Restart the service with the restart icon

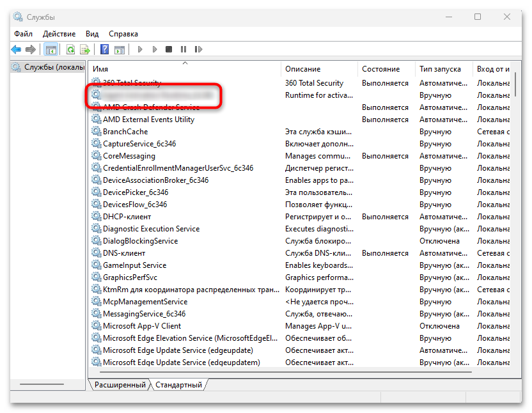click(x=198, y=49)
